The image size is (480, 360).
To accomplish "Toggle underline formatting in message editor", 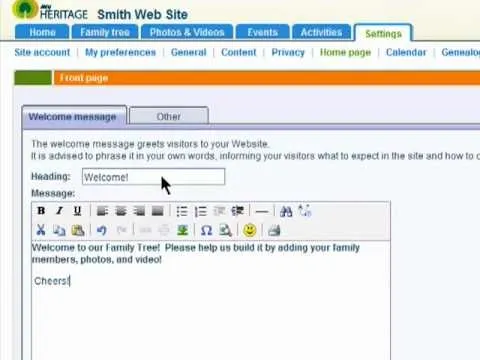I will (x=77, y=211).
